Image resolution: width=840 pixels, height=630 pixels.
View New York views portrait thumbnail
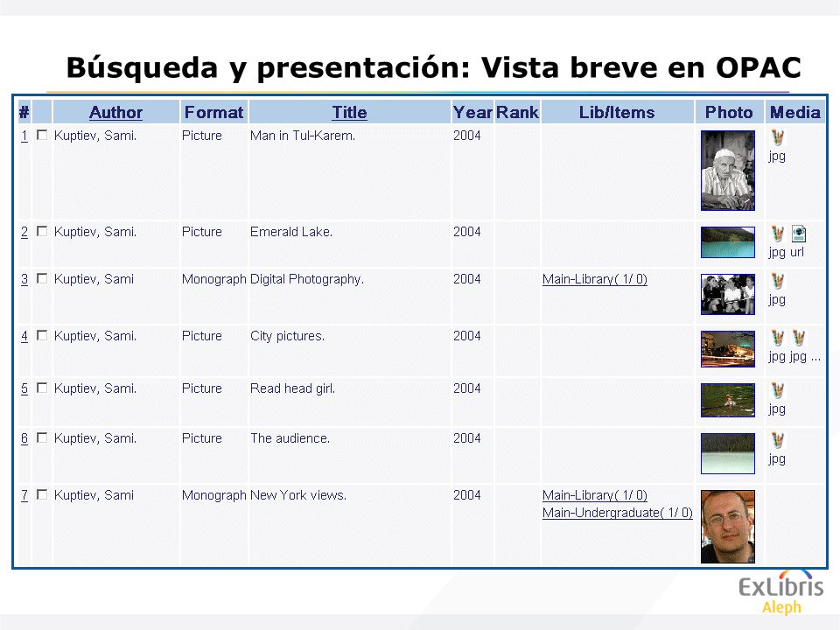(x=728, y=527)
